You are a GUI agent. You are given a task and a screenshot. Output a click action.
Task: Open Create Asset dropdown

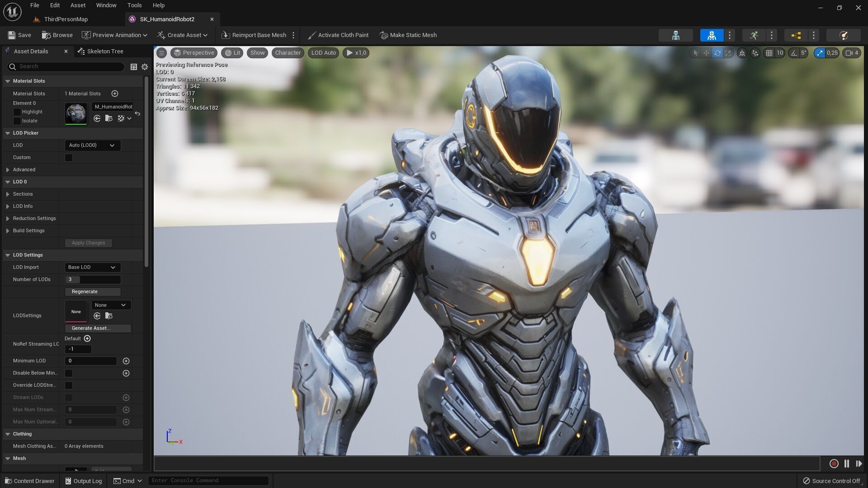click(x=182, y=35)
